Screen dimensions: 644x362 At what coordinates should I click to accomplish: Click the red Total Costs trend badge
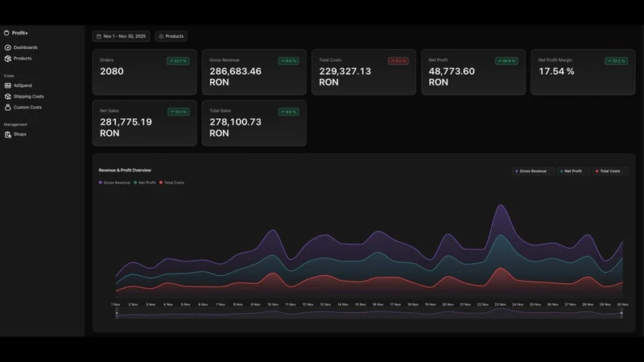[398, 61]
